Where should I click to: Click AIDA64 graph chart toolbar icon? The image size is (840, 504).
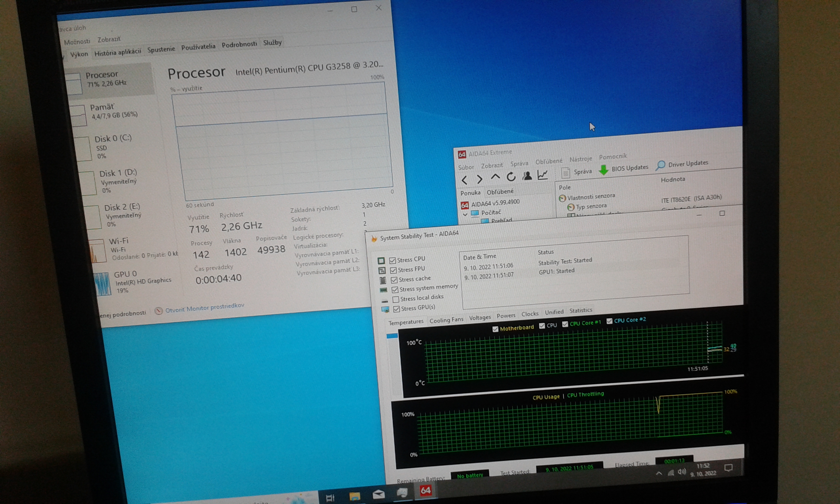tap(543, 175)
